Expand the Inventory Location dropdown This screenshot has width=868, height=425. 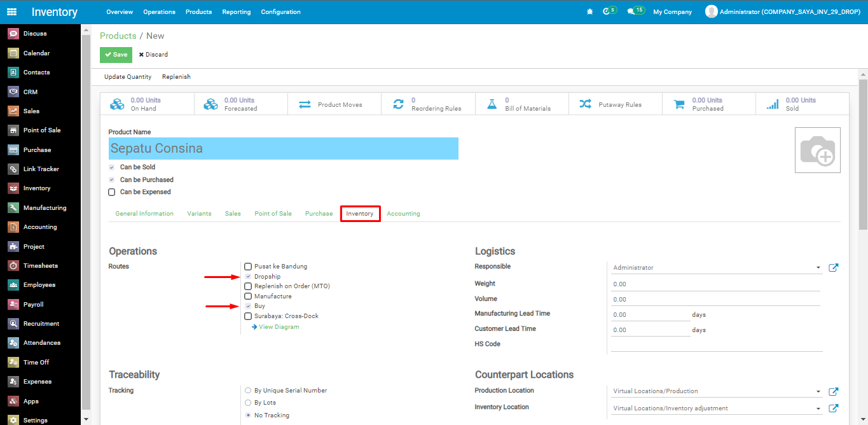tap(818, 408)
